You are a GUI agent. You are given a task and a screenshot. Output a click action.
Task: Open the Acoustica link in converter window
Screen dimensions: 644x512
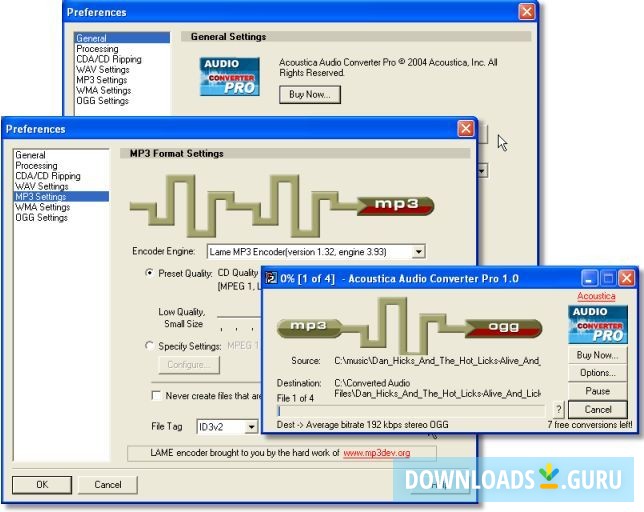tap(596, 296)
